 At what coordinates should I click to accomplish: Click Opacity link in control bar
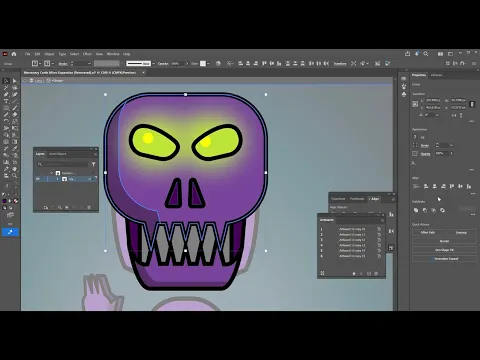tap(163, 63)
